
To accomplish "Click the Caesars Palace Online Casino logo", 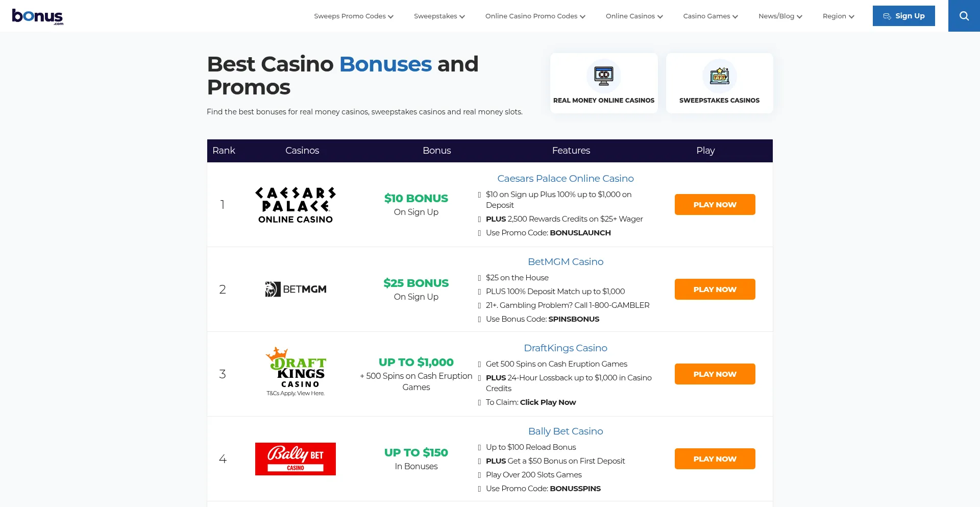I will coord(296,205).
